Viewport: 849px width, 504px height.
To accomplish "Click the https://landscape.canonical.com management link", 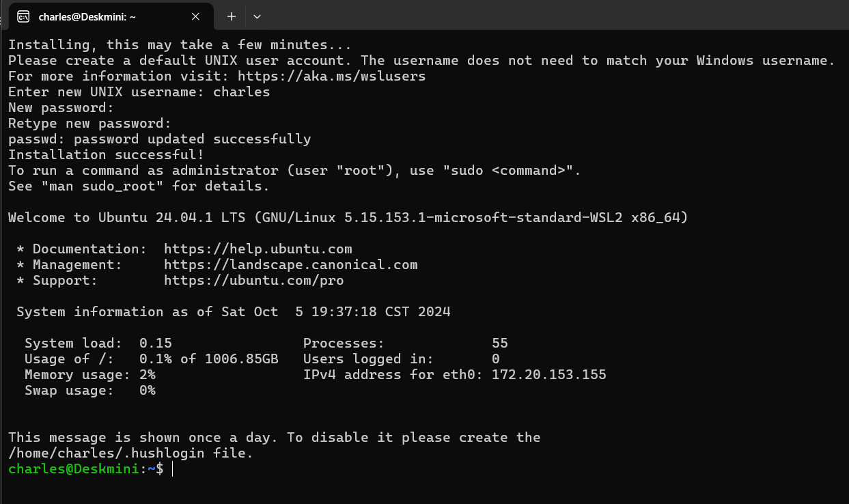I will tap(290, 265).
